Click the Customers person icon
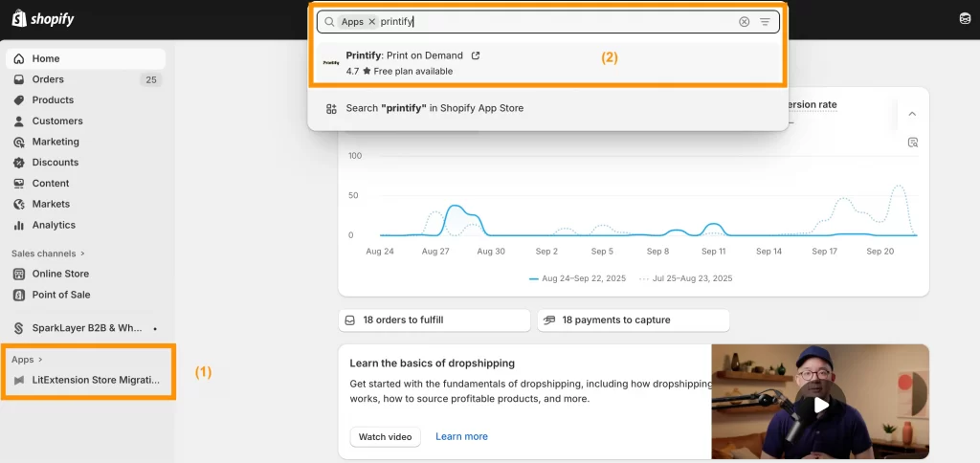980x463 pixels. (x=19, y=121)
